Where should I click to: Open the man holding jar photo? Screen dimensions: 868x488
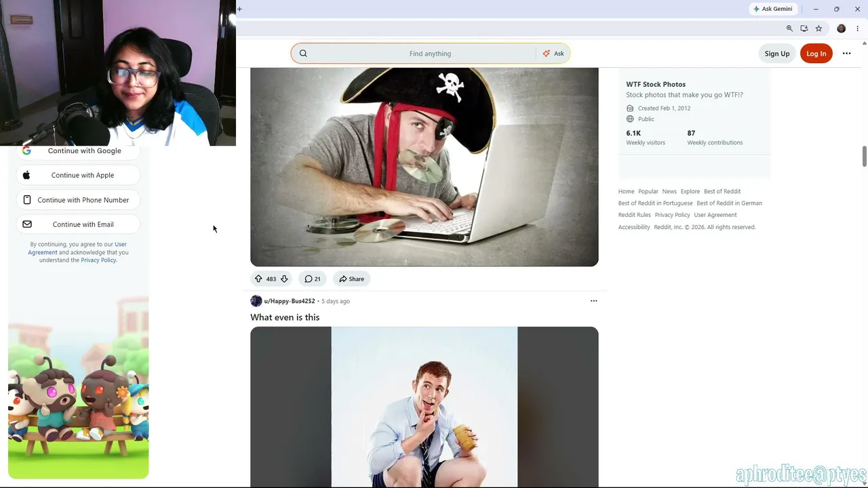click(x=425, y=407)
